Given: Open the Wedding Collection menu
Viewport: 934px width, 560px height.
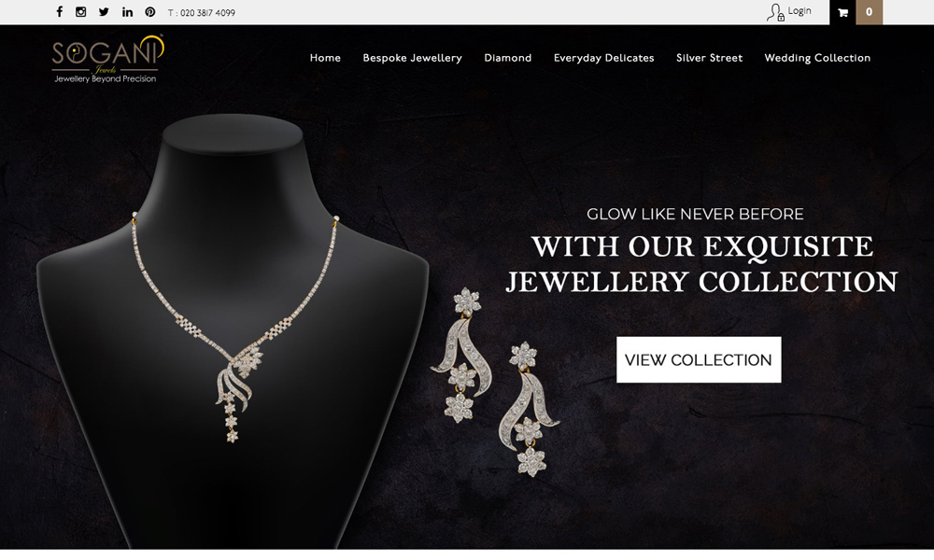Looking at the screenshot, I should [x=817, y=58].
